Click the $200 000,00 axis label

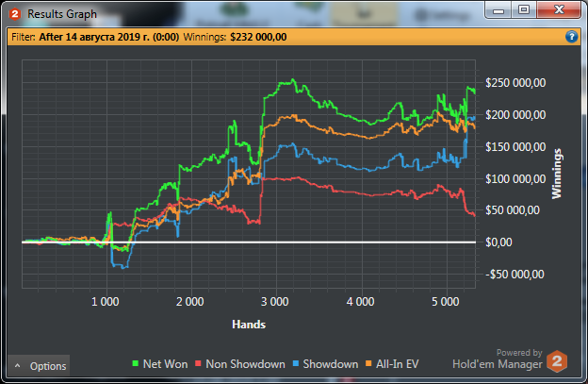515,114
